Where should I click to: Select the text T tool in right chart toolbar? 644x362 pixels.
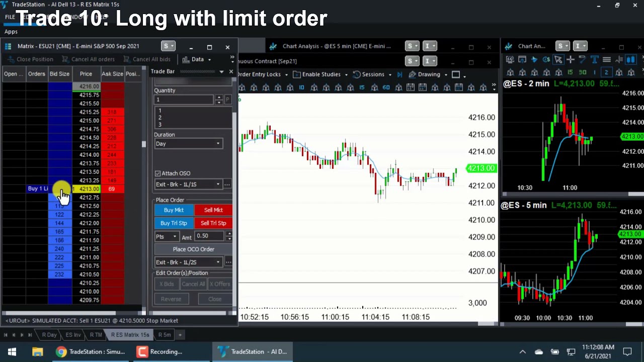pos(594,60)
